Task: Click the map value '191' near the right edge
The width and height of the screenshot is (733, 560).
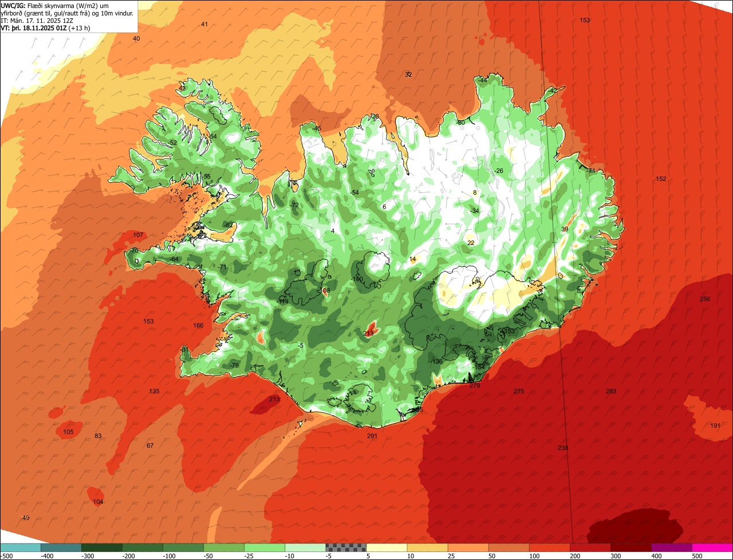Action: [715, 425]
